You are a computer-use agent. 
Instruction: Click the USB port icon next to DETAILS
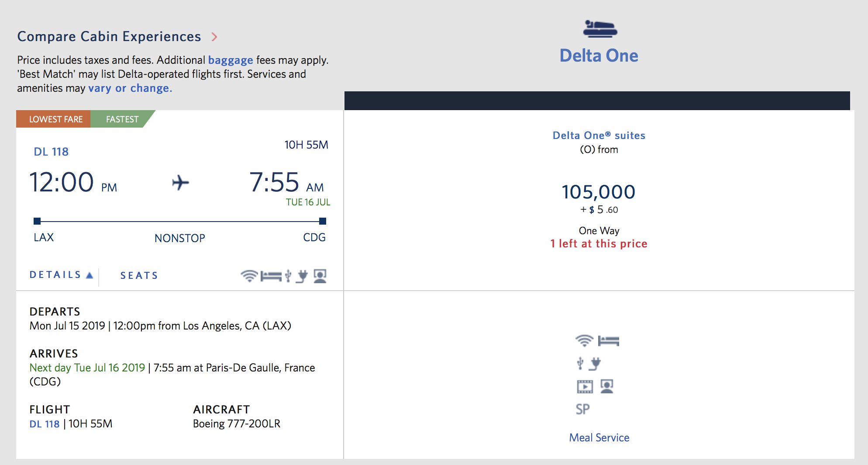[287, 276]
